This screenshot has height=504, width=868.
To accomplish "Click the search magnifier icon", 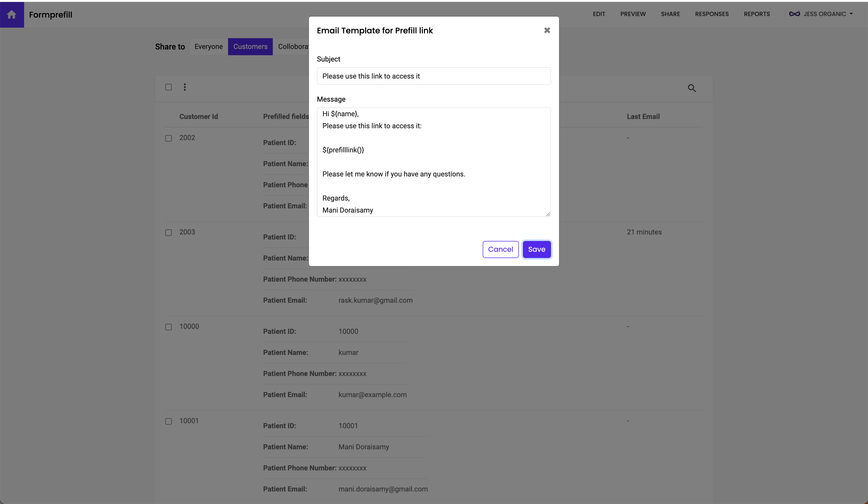I will coord(692,88).
